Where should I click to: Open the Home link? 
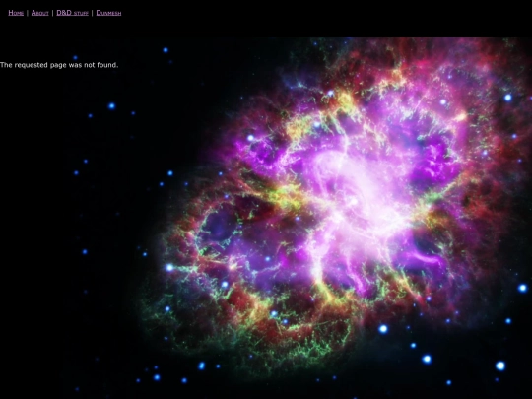16,13
